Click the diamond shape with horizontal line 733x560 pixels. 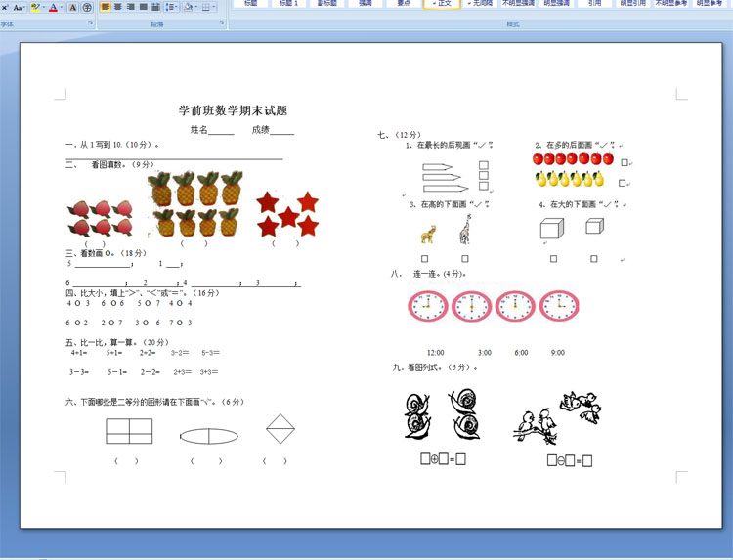(280, 429)
